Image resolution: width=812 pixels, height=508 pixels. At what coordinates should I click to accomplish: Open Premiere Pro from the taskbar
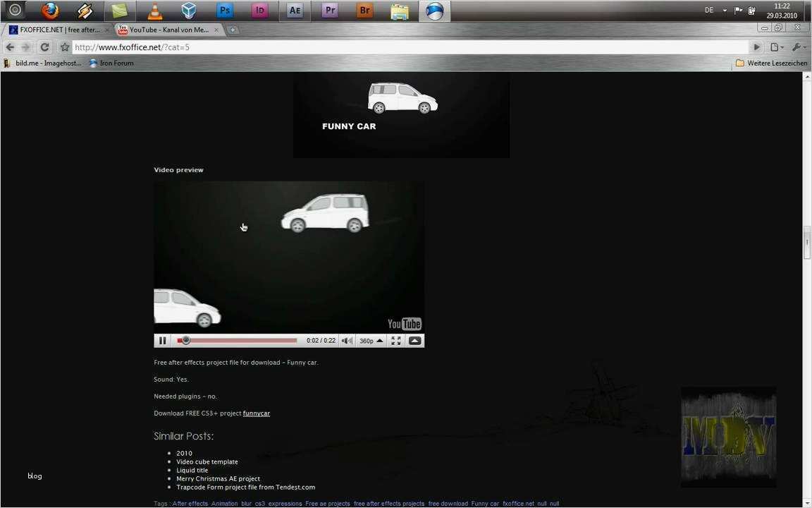(x=329, y=11)
